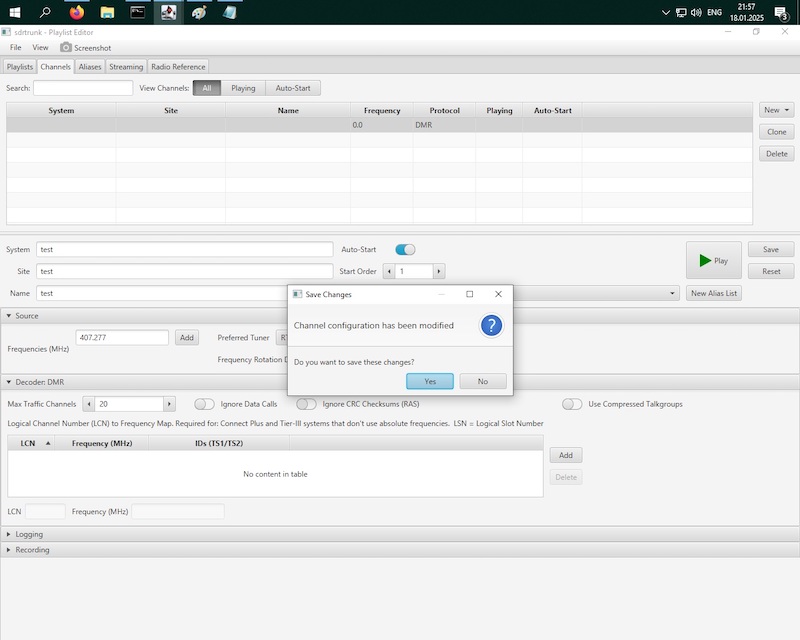Screen dimensions: 800x640
Task: Click the Screenshot camera icon
Action: tap(66, 47)
